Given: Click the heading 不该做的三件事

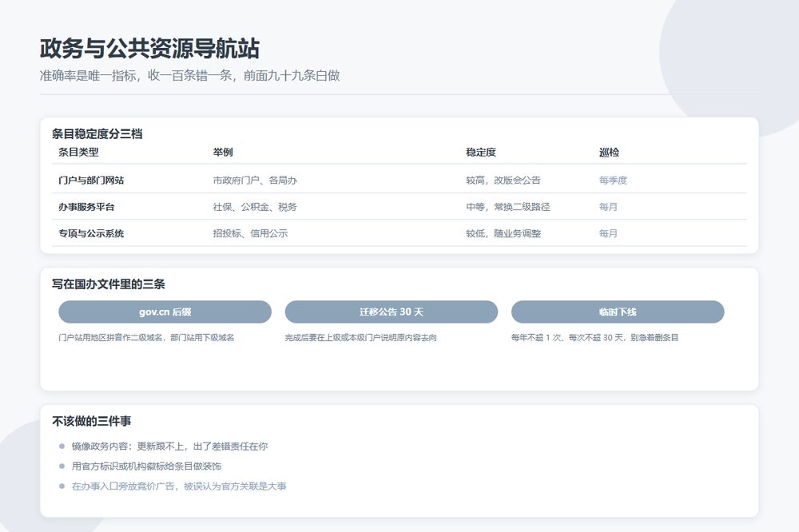Looking at the screenshot, I should coord(92,421).
